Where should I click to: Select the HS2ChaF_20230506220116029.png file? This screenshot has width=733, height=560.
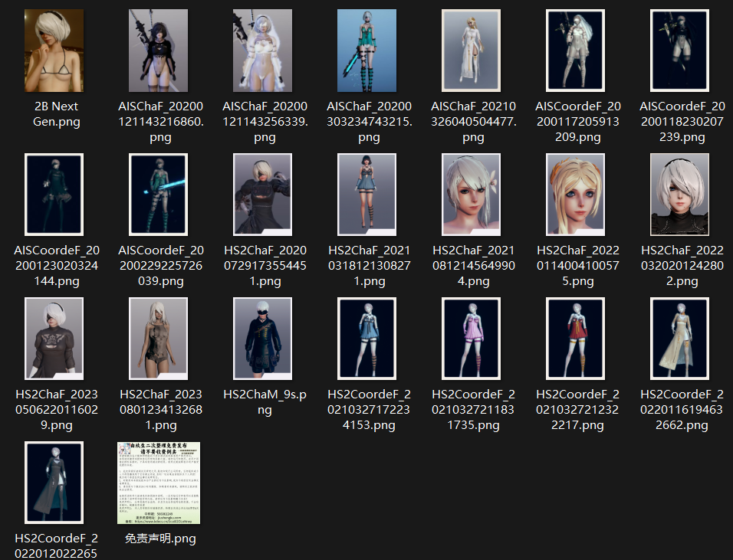click(x=54, y=339)
